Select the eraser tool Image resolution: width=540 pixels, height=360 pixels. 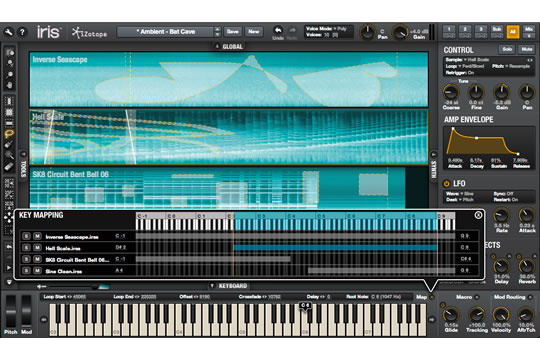[9, 167]
